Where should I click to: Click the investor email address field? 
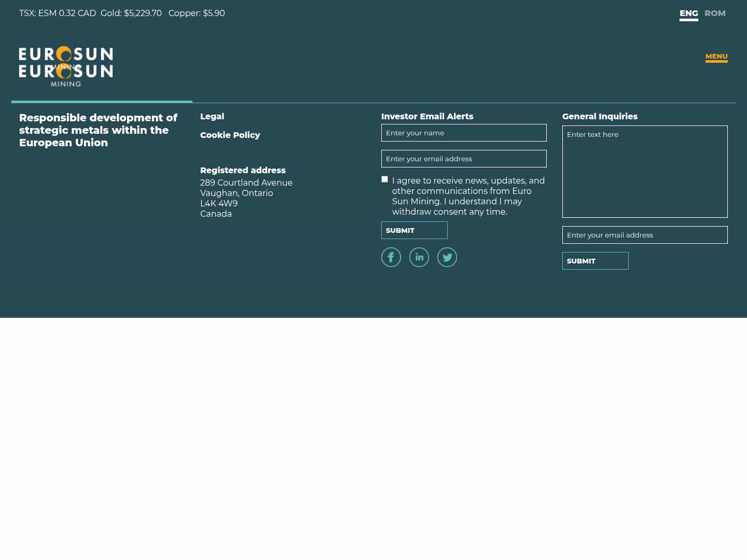464,159
